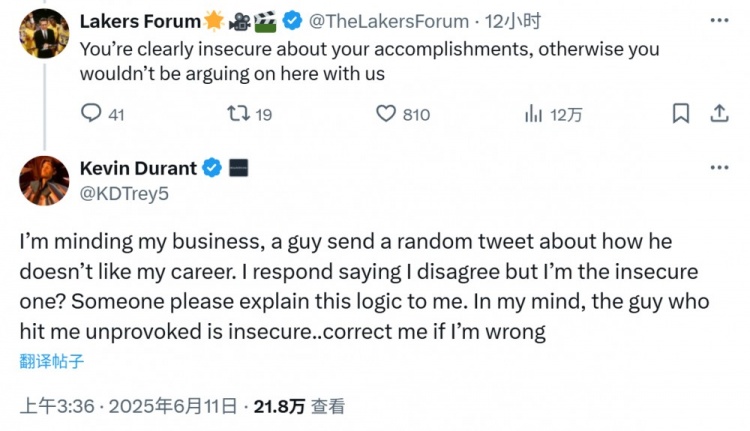Click Kevin Durant's verified badge
The width and height of the screenshot is (750, 431).
[212, 169]
